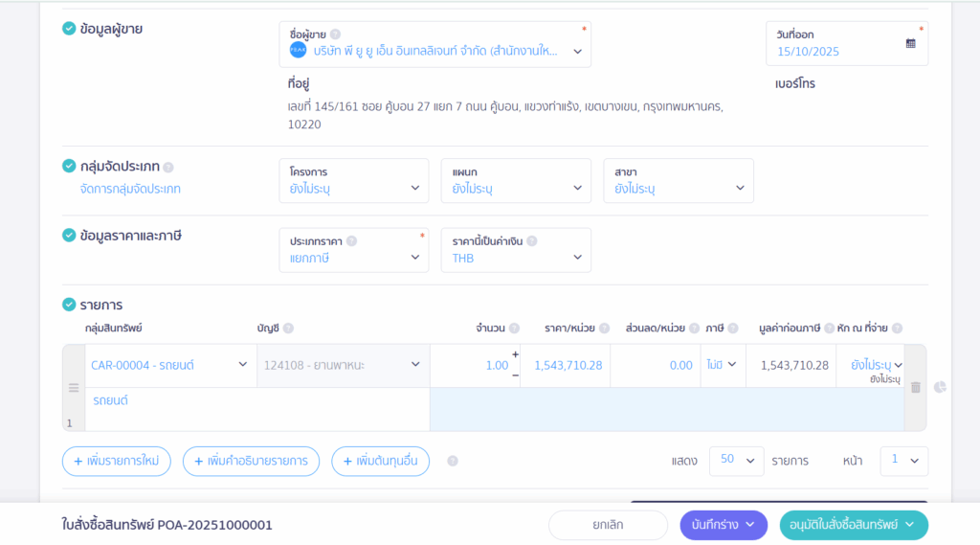Click the price per unit field 1,543,710.28

pyautogui.click(x=568, y=365)
